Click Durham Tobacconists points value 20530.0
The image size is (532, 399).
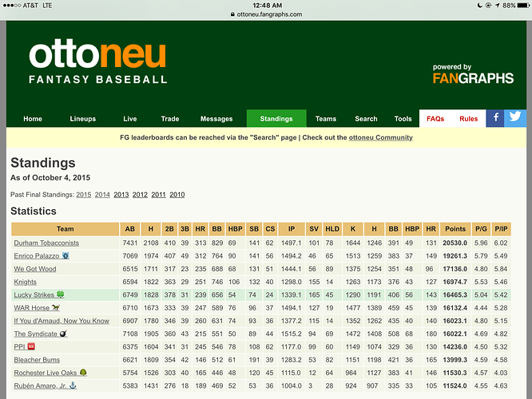click(x=455, y=243)
